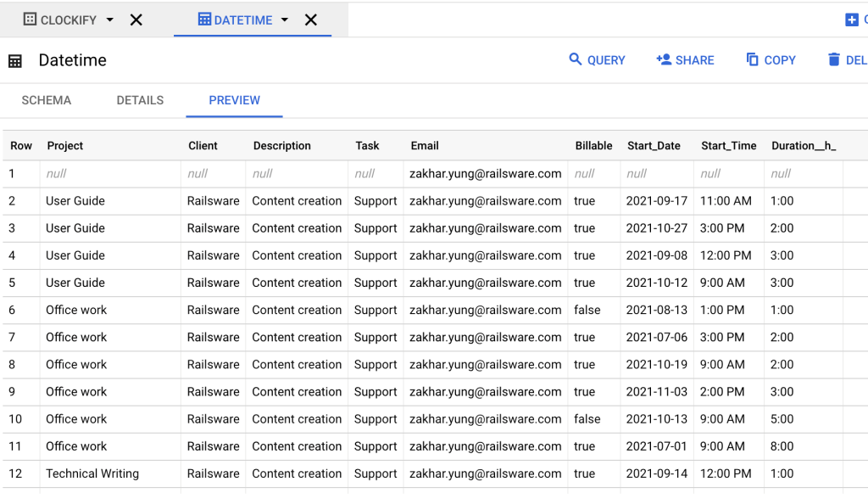Expand the DATETIME tab dropdown arrow
This screenshot has width=868, height=504.
286,19
